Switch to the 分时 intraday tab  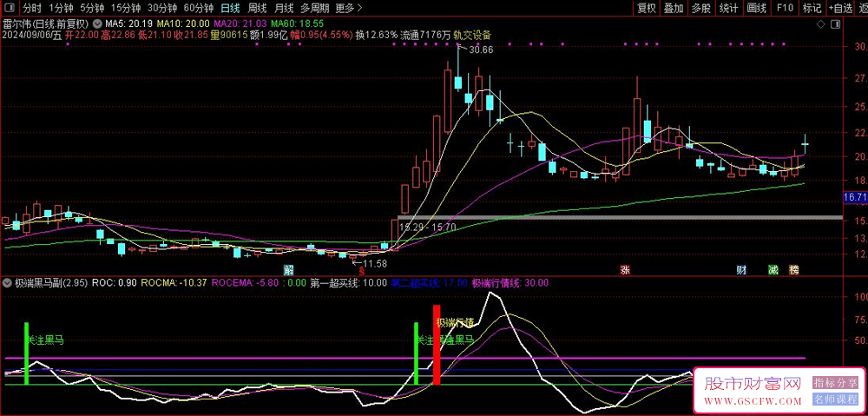point(32,9)
